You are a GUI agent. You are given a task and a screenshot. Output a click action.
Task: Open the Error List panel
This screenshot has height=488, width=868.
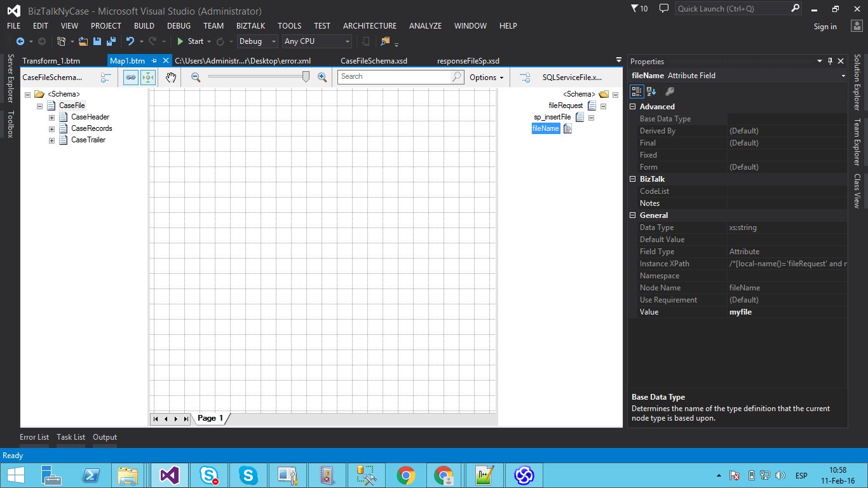(x=34, y=437)
